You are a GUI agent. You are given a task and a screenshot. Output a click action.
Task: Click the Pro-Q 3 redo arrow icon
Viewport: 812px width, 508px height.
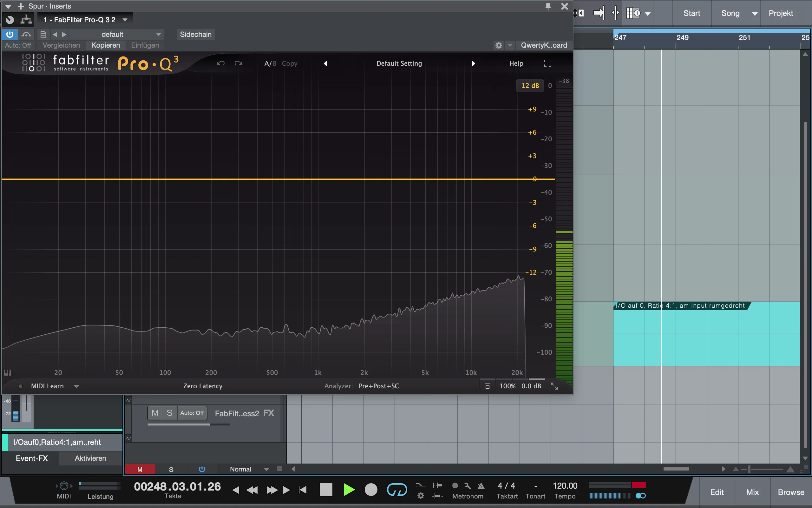(238, 63)
